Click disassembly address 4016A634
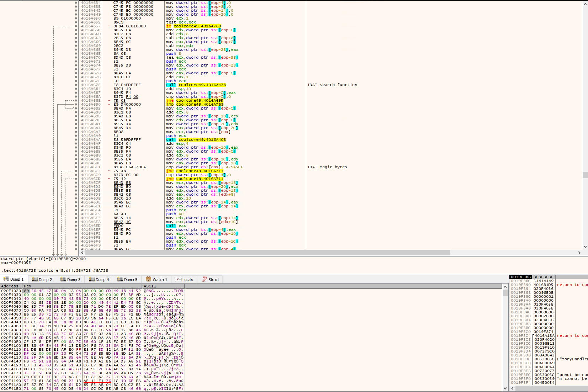The image size is (588, 392). (x=91, y=2)
